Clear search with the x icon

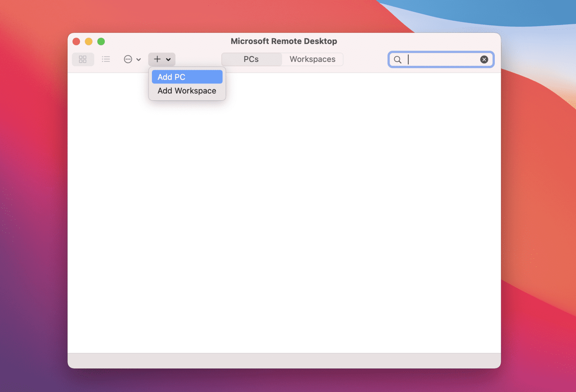point(484,59)
